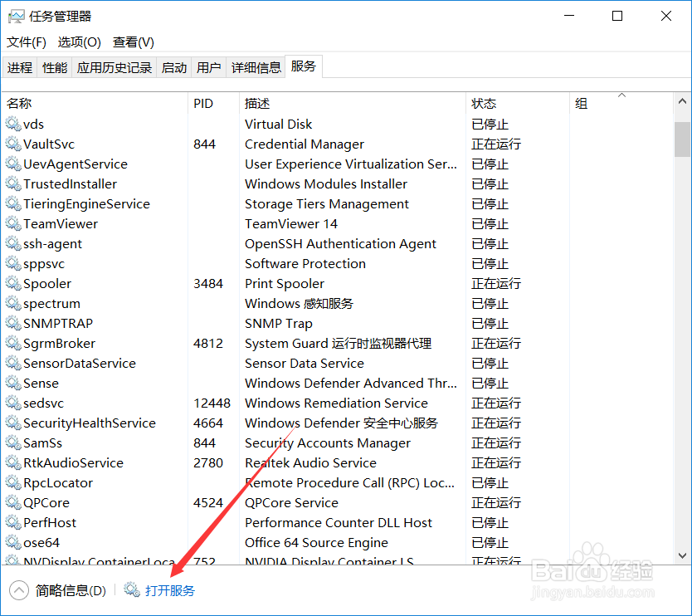Click the gear icon beside SNMPTRAP
692x616 pixels.
13,323
